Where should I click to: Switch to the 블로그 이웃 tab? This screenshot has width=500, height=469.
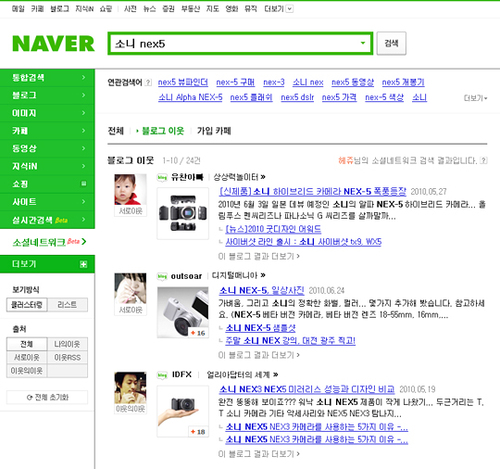click(x=163, y=131)
